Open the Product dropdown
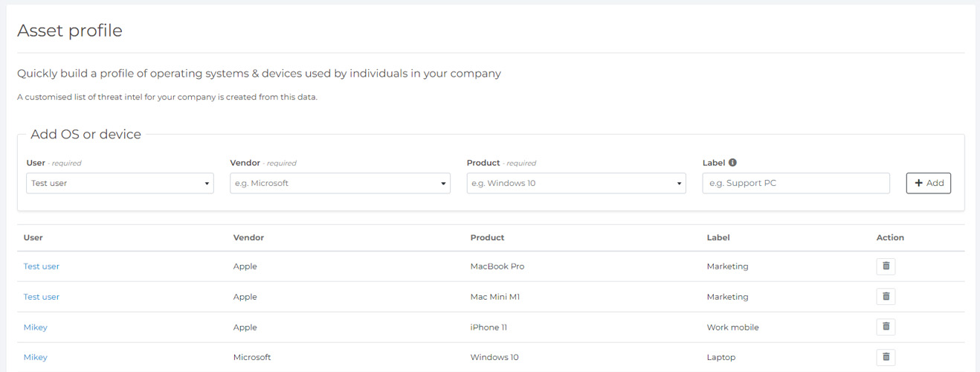This screenshot has width=980, height=372. (x=576, y=183)
